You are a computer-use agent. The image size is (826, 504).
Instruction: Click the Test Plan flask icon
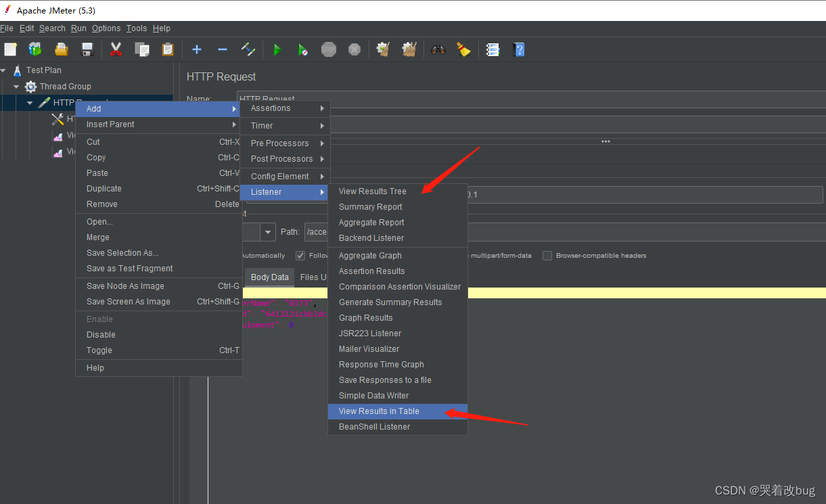coord(18,70)
